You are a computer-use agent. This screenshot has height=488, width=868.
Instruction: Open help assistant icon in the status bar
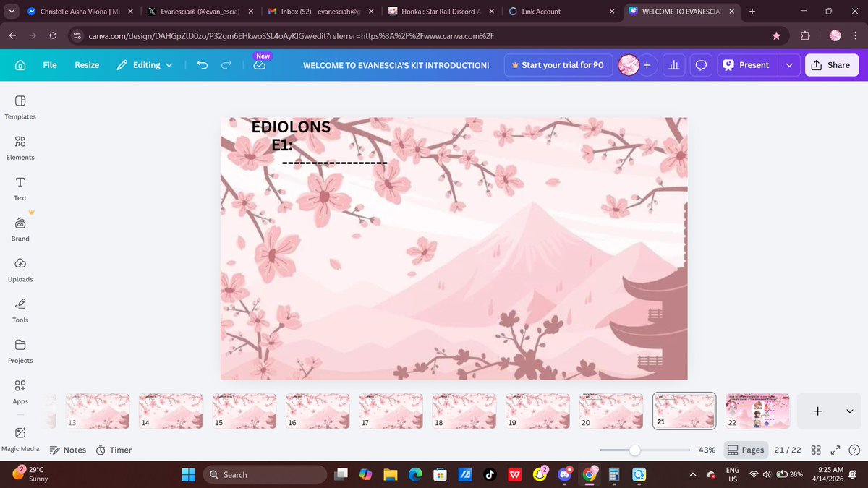[854, 450]
